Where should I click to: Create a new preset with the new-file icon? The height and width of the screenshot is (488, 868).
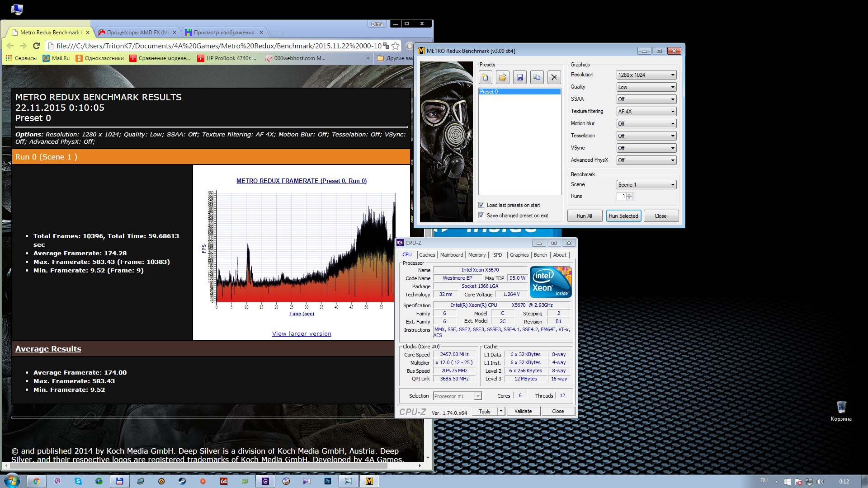pyautogui.click(x=485, y=77)
